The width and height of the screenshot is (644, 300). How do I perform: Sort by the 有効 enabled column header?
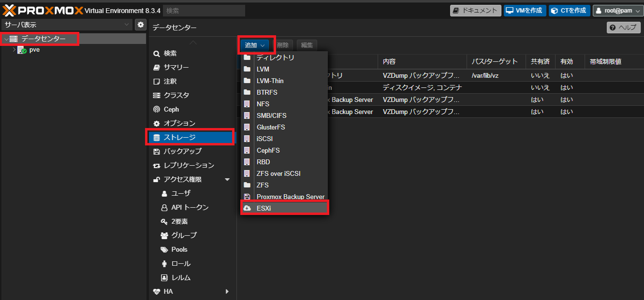click(x=570, y=62)
